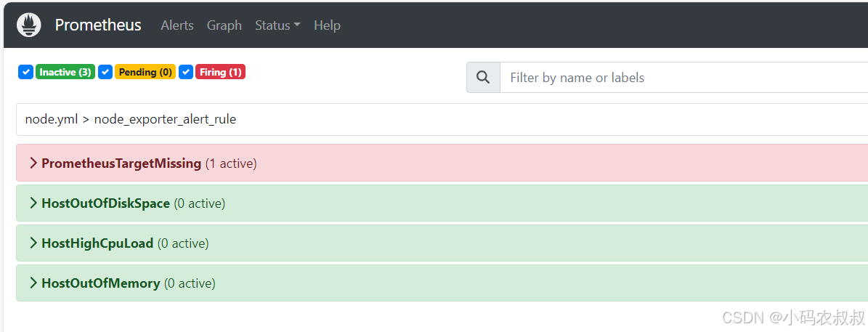868x332 pixels.
Task: Open the Graph page
Action: (224, 25)
